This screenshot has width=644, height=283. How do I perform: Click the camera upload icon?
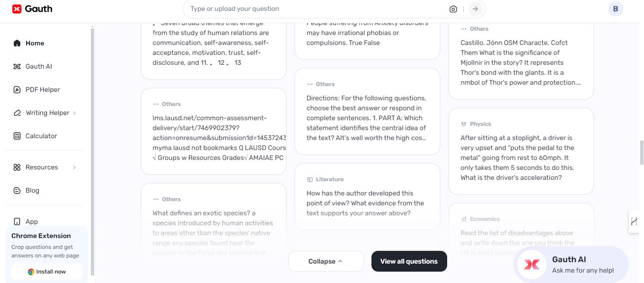453,9
